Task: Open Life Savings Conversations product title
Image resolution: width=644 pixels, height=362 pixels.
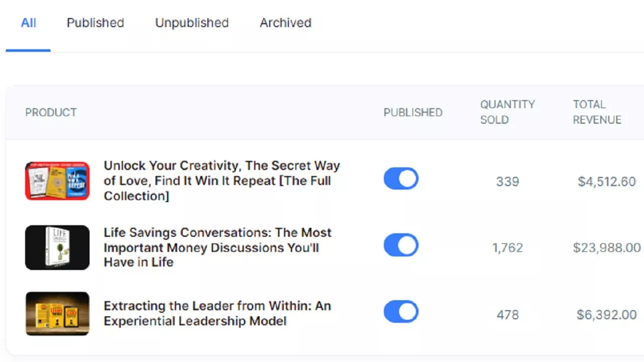Action: [x=217, y=247]
